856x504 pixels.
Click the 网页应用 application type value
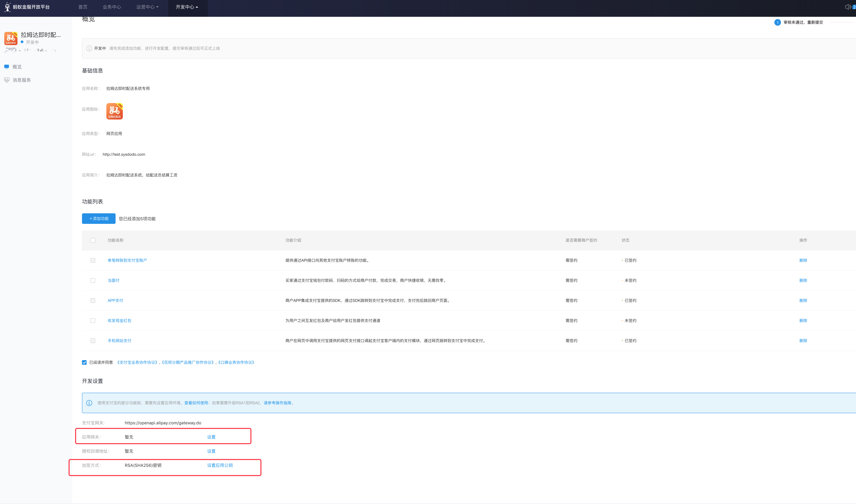coord(114,133)
